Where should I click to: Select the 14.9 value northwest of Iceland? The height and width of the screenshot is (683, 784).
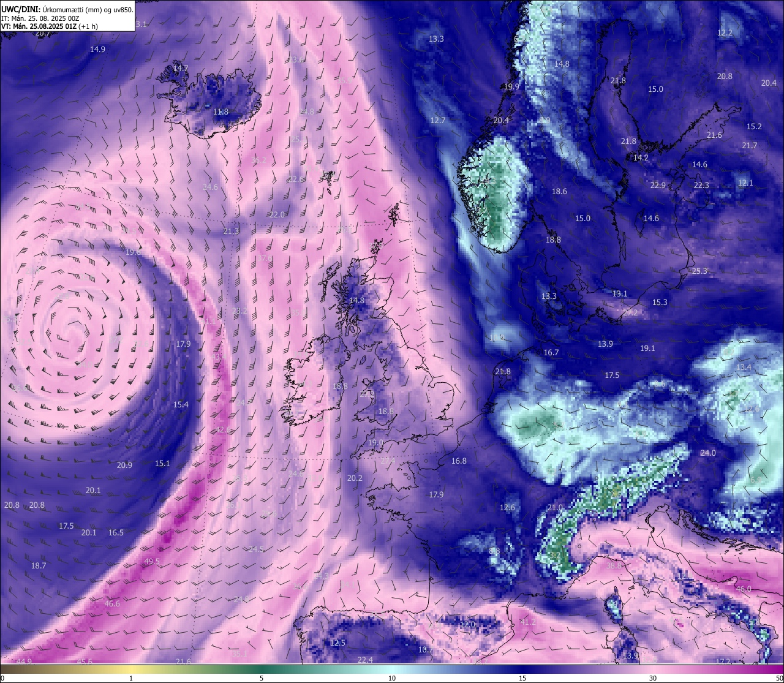coord(97,49)
